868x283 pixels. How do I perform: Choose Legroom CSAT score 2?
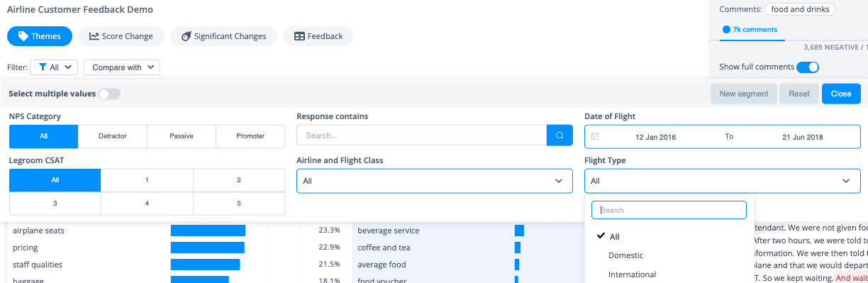(239, 180)
